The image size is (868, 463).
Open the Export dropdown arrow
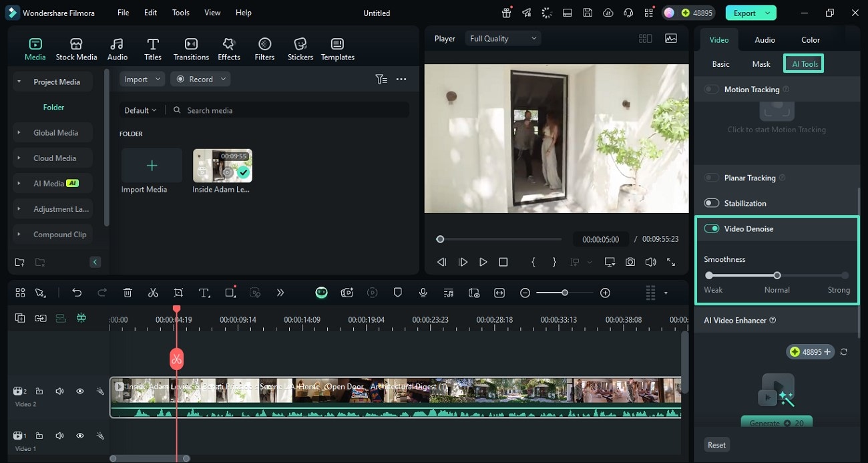(768, 13)
